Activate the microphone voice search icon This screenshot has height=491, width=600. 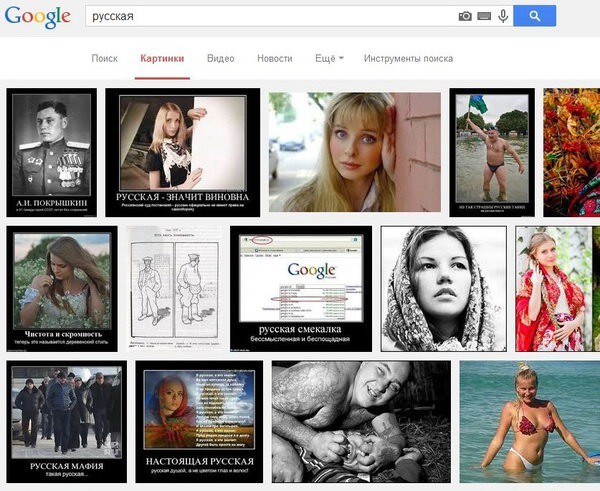coord(503,16)
